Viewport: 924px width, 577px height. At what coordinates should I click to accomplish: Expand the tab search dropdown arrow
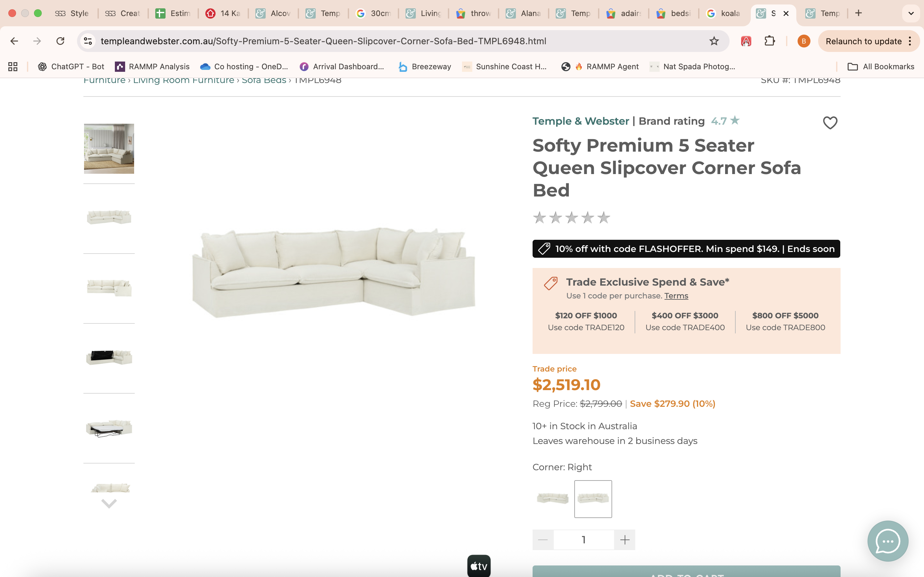(x=911, y=13)
